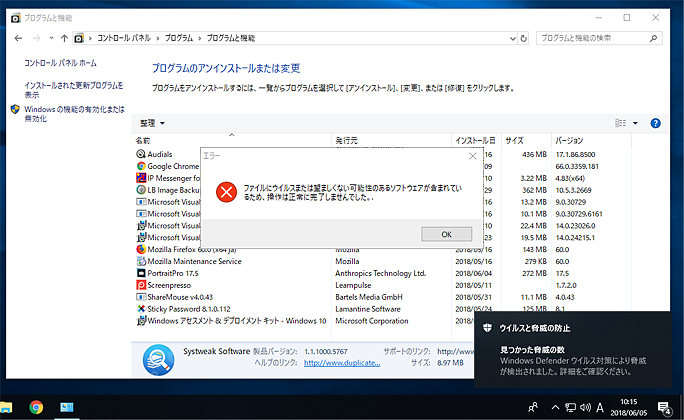Click version 14.0.24215.1 cell
684x420 pixels.
pyautogui.click(x=575, y=238)
